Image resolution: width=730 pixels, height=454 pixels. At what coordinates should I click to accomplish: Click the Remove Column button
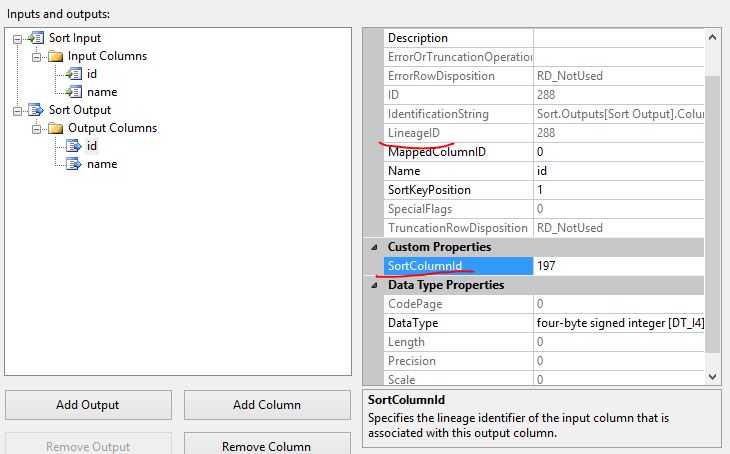point(267,445)
